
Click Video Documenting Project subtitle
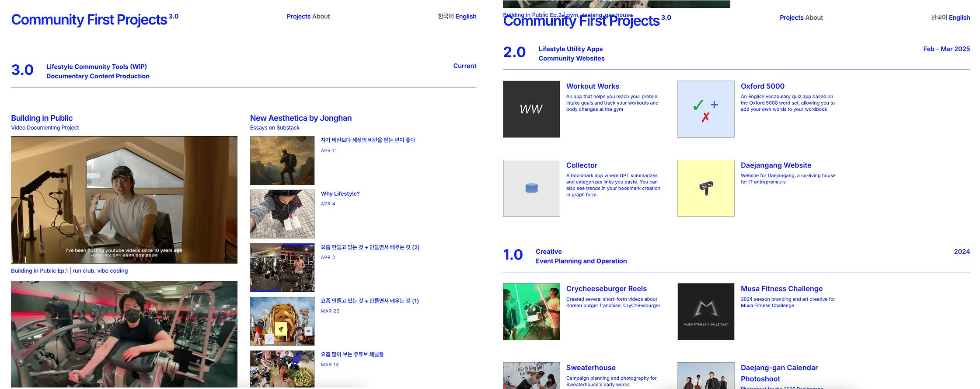[x=45, y=128]
